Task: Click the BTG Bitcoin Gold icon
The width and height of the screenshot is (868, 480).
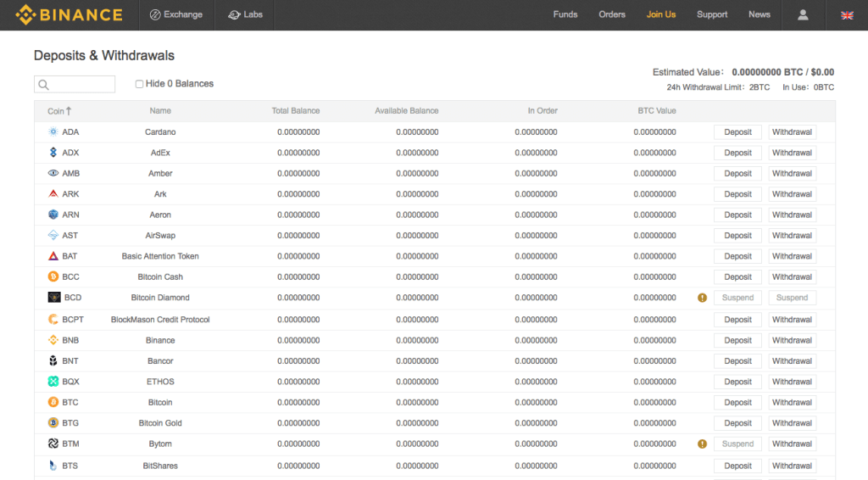Action: 53,423
